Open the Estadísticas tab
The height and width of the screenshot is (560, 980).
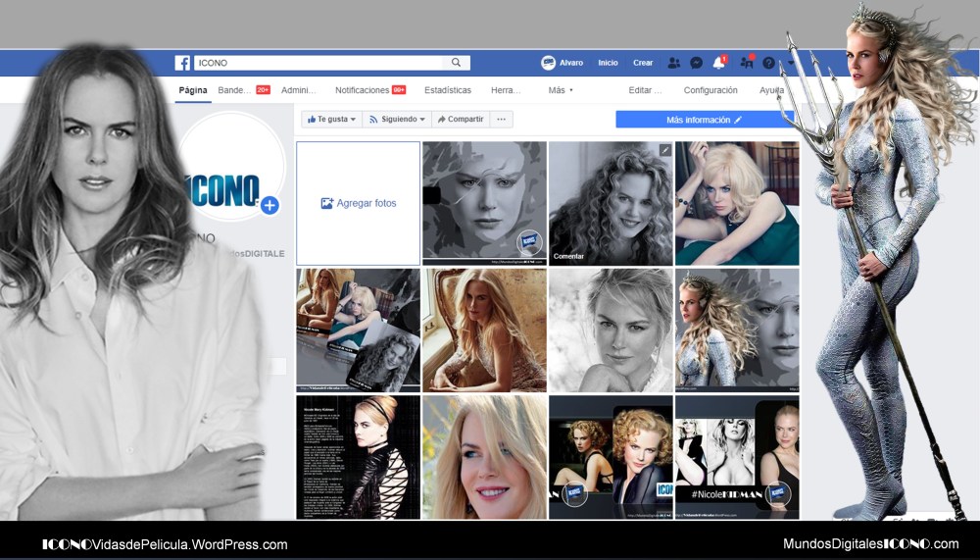(x=448, y=90)
